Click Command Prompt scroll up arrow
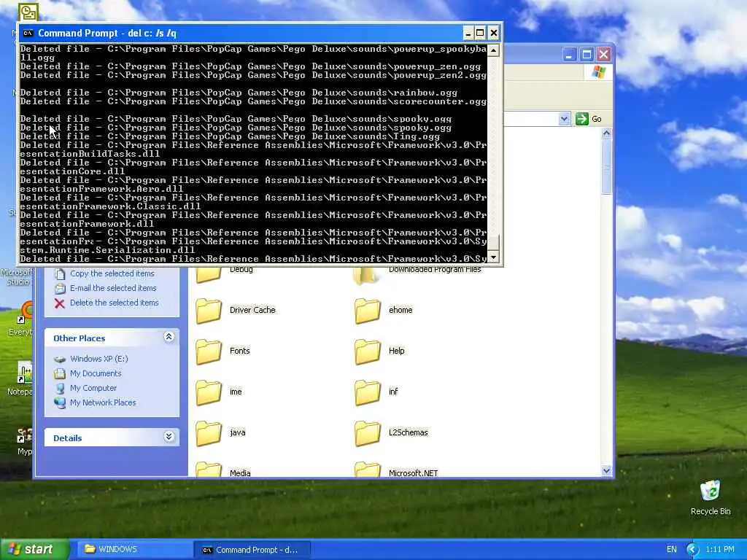The image size is (747, 560). 494,50
